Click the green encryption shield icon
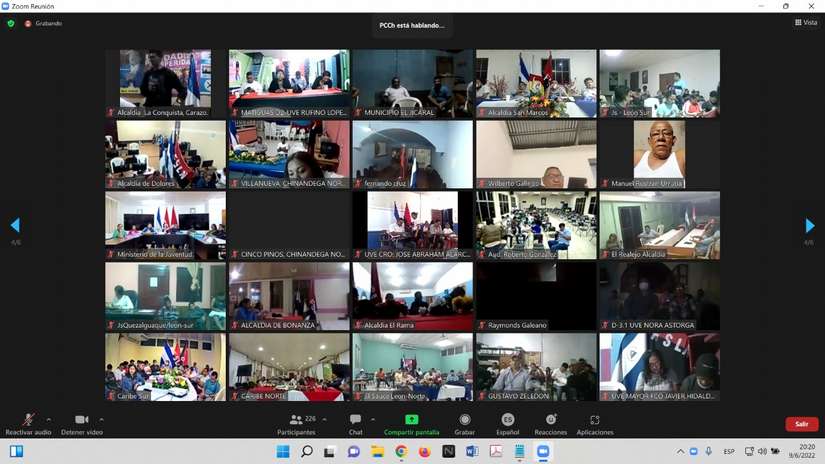The height and width of the screenshot is (464, 825). click(11, 24)
